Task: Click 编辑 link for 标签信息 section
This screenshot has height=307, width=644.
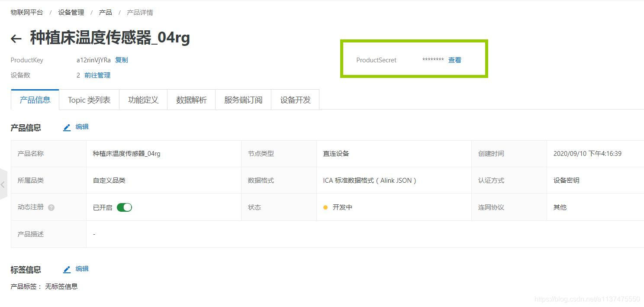Action: pyautogui.click(x=82, y=269)
